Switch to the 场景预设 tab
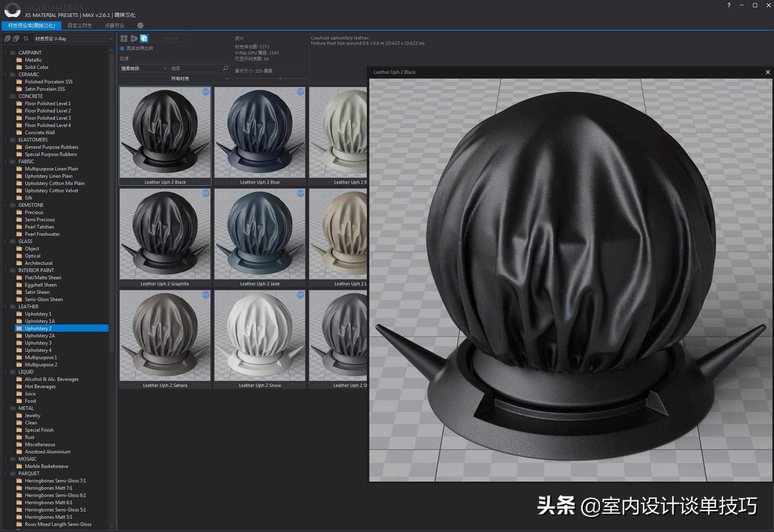This screenshot has height=532, width=774. (x=114, y=25)
